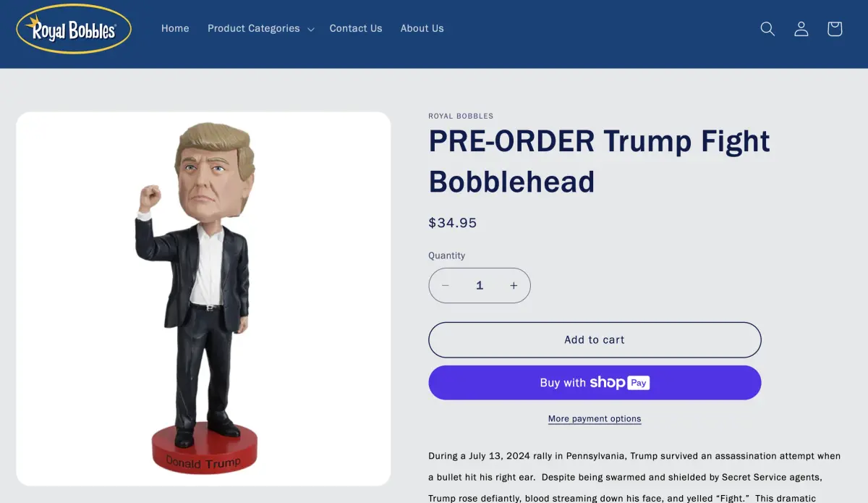
Task: Select the $34.95 price text
Action: [x=453, y=223]
